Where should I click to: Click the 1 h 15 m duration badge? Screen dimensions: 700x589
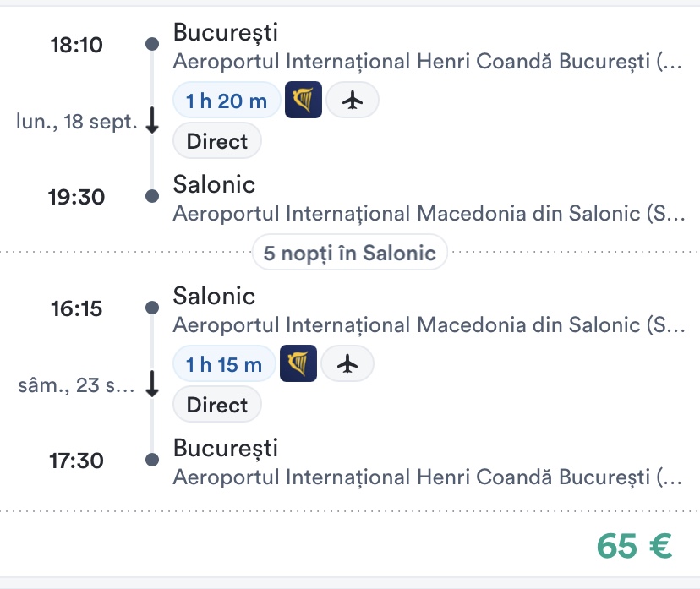coord(224,364)
